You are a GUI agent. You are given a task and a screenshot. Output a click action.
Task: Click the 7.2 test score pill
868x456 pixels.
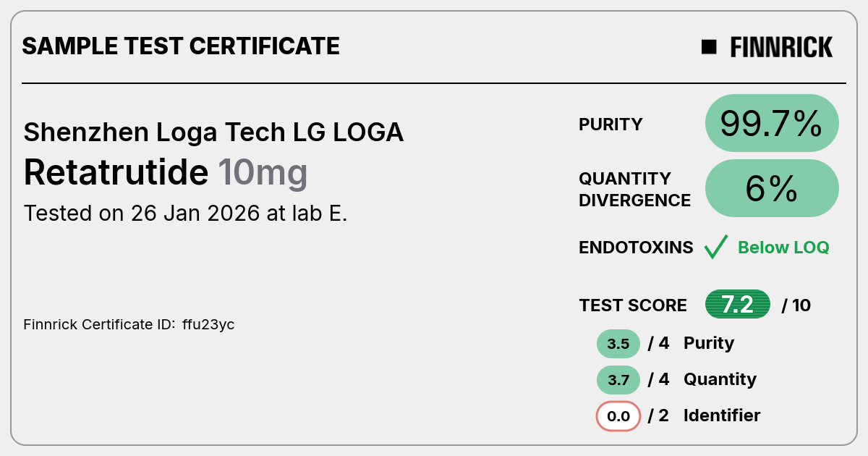pyautogui.click(x=738, y=305)
